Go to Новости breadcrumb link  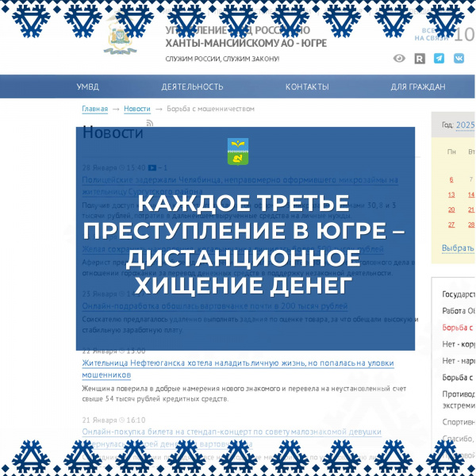point(136,109)
